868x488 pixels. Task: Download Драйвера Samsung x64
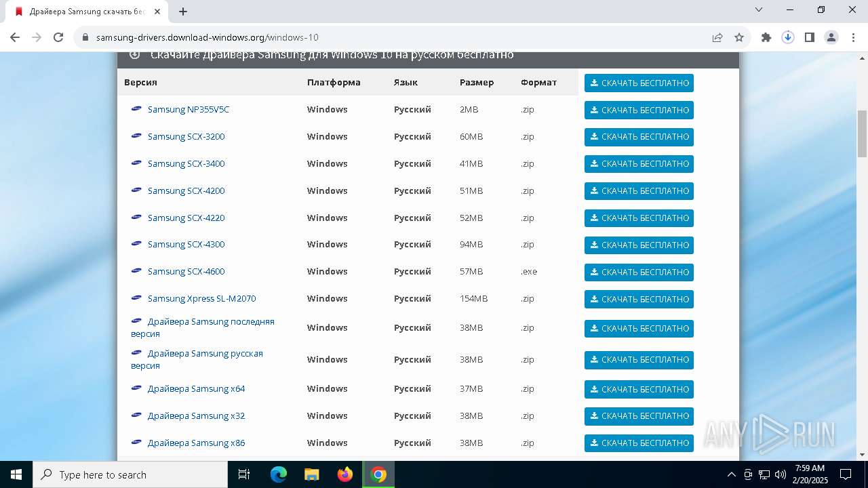(x=639, y=389)
